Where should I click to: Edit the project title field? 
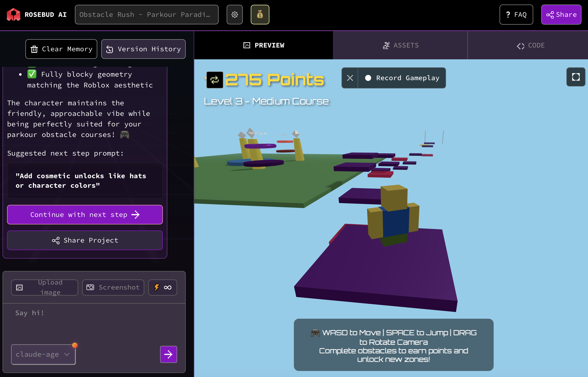pyautogui.click(x=146, y=15)
